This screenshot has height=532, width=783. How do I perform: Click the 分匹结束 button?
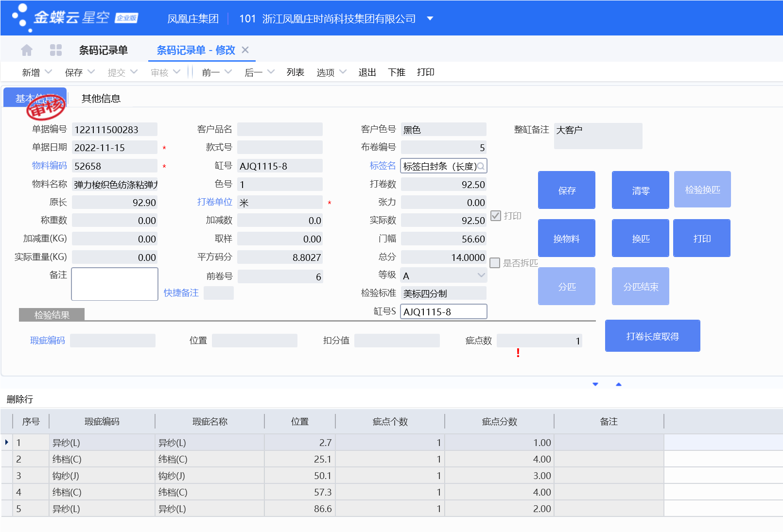(641, 286)
